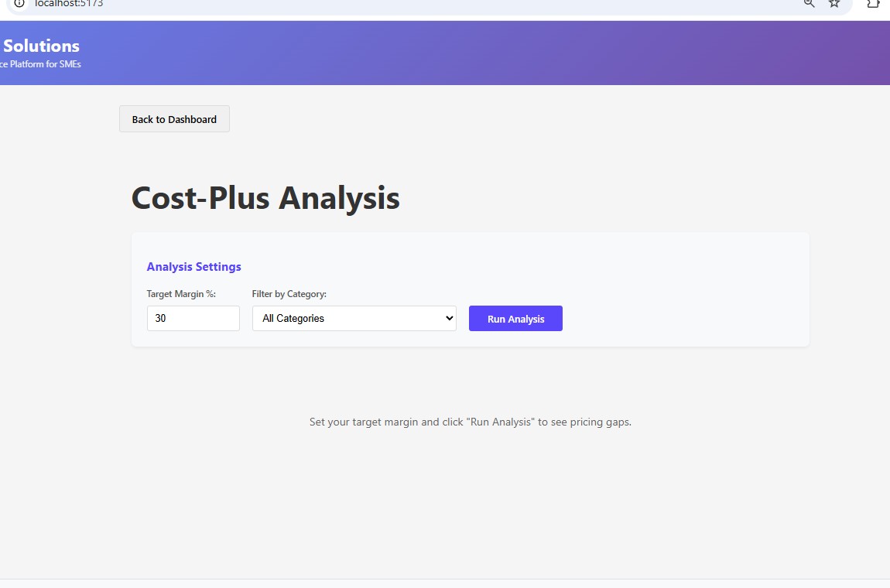890x588 pixels.
Task: Click the Solutions header banner
Action: (42, 46)
